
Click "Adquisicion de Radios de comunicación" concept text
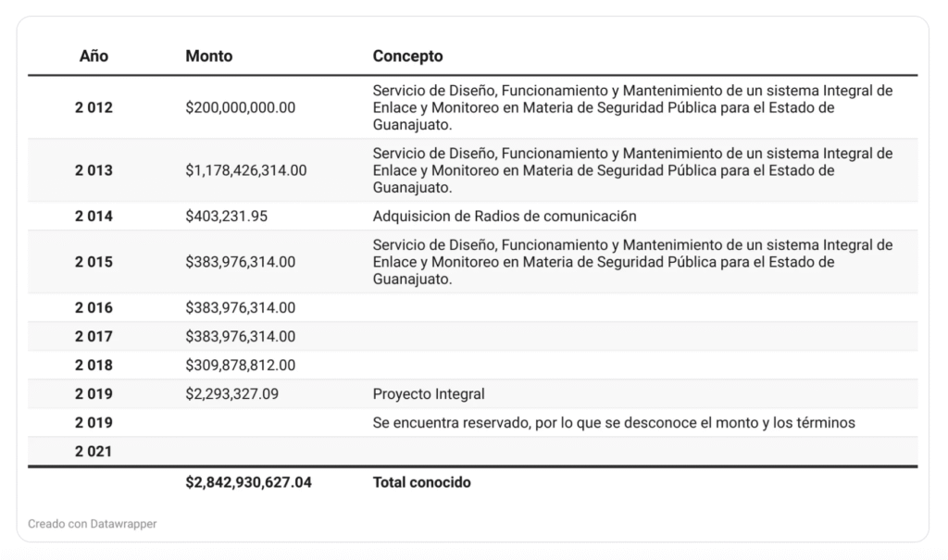pos(505,217)
